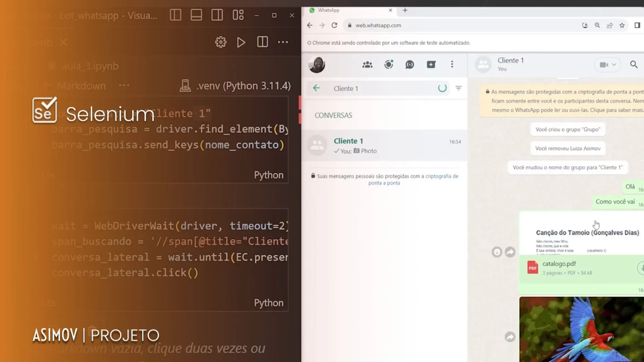Open the WhatsApp Status icon
644x362 pixels.
389,65
